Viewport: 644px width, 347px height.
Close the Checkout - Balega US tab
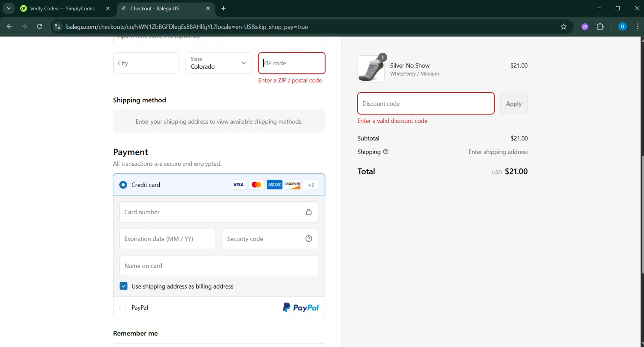208,8
